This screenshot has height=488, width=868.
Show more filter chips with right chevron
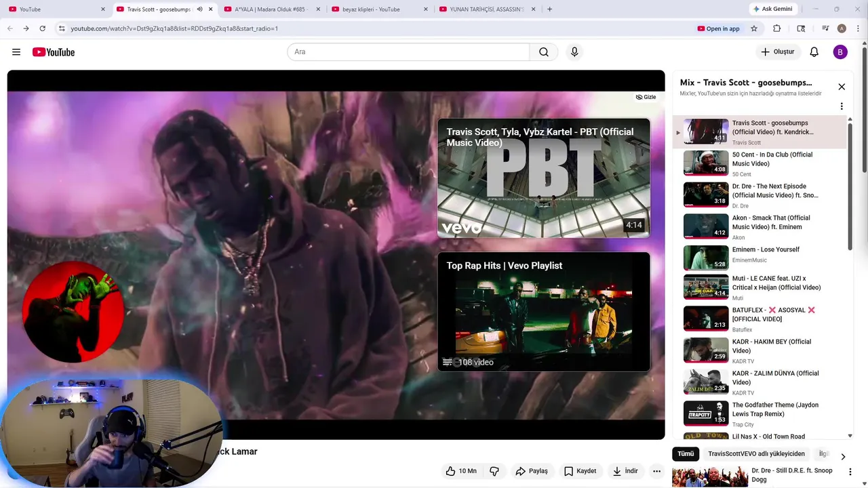click(843, 456)
